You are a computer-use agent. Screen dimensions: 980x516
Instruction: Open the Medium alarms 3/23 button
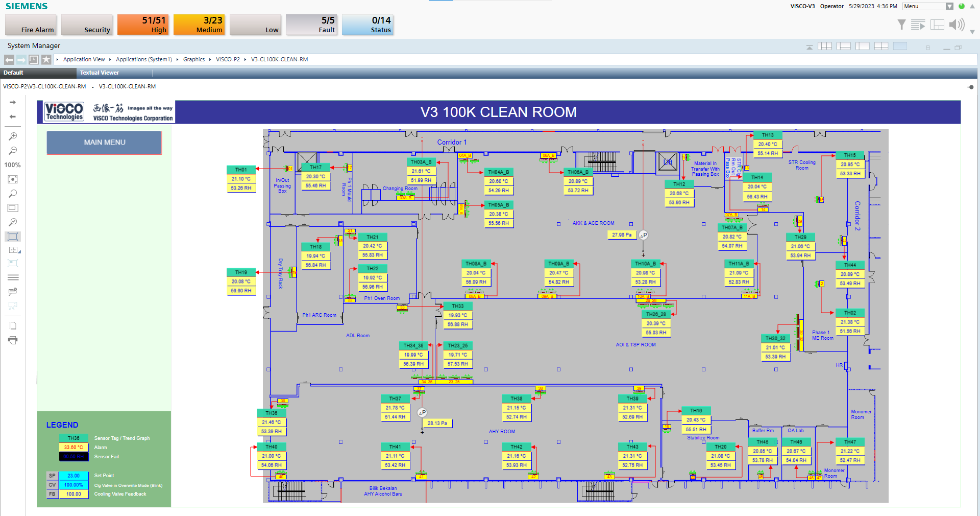click(199, 25)
